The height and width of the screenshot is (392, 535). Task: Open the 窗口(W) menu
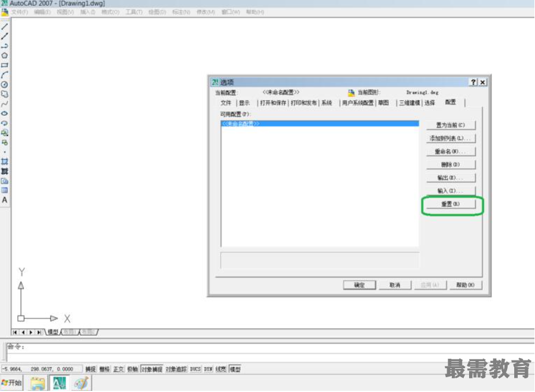click(x=230, y=12)
